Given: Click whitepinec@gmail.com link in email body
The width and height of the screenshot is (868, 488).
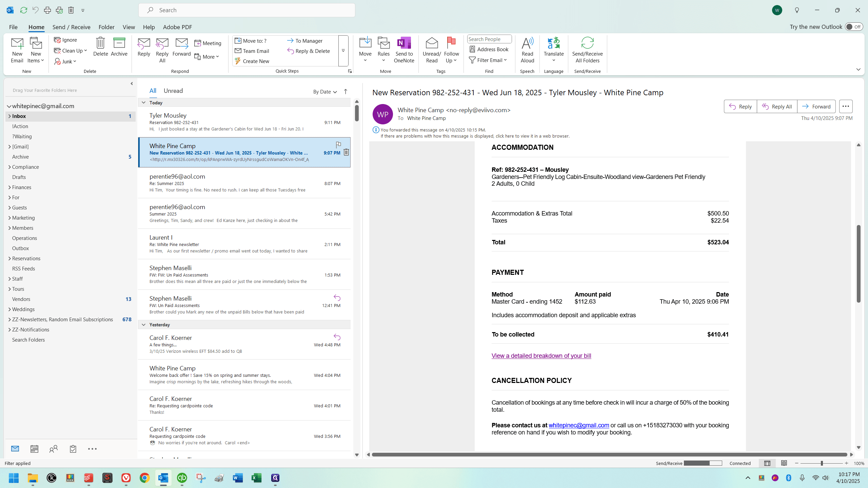Looking at the screenshot, I should pyautogui.click(x=579, y=425).
